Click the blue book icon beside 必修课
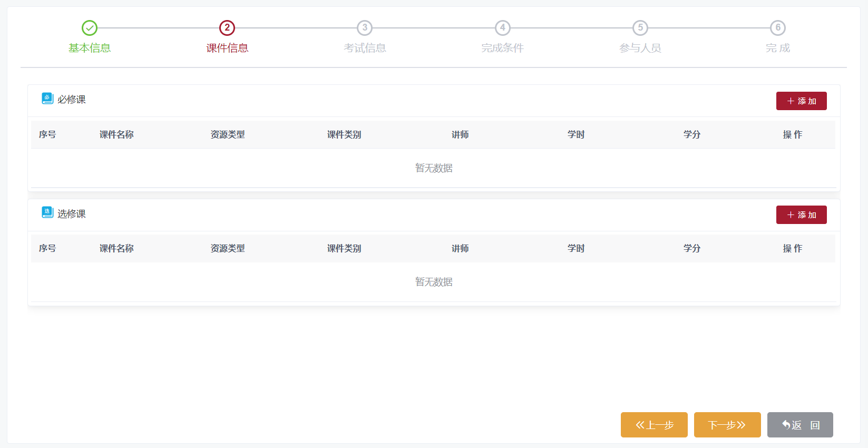This screenshot has width=868, height=448. point(47,99)
